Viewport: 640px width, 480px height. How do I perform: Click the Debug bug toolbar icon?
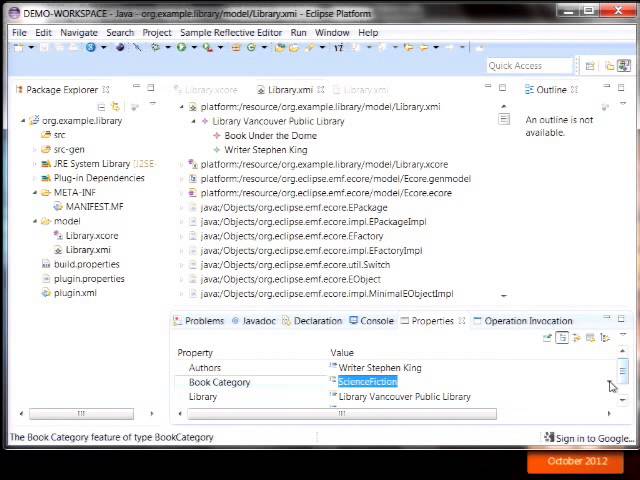point(155,47)
